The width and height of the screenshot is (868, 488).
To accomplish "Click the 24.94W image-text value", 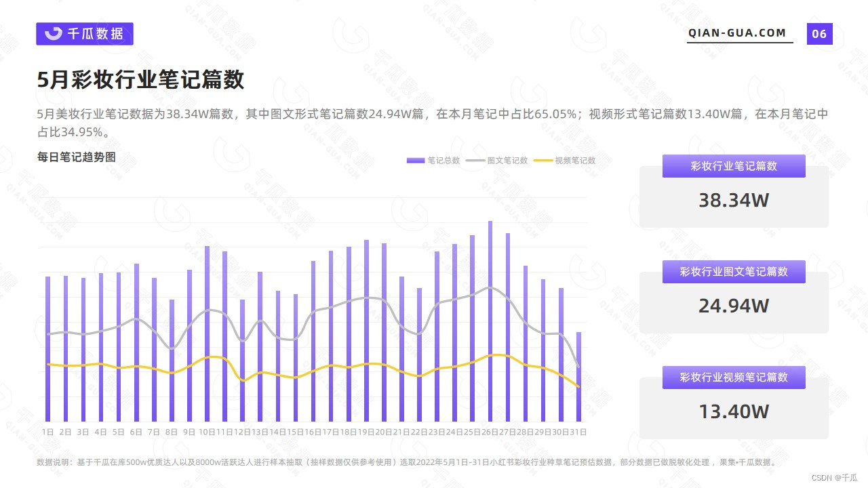I will pos(734,306).
